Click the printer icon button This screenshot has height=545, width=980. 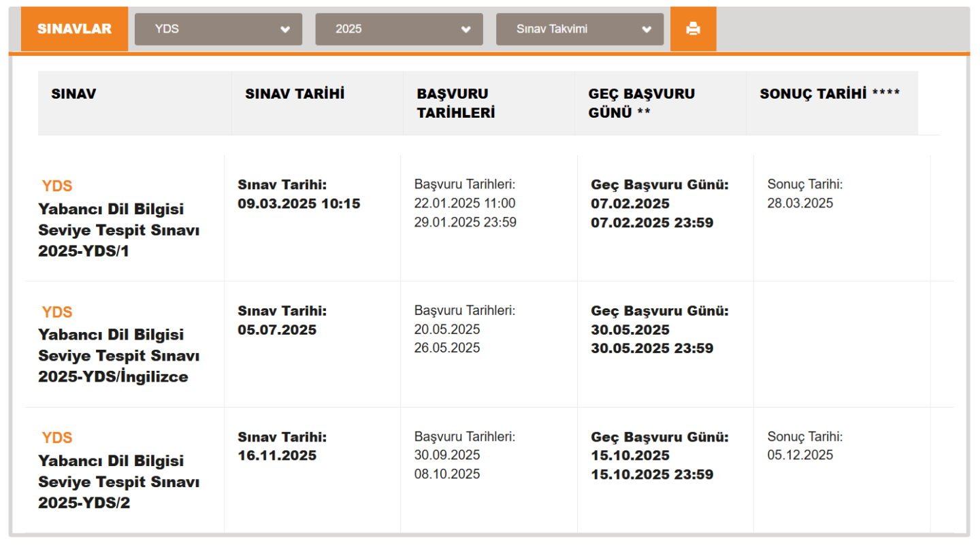(693, 29)
